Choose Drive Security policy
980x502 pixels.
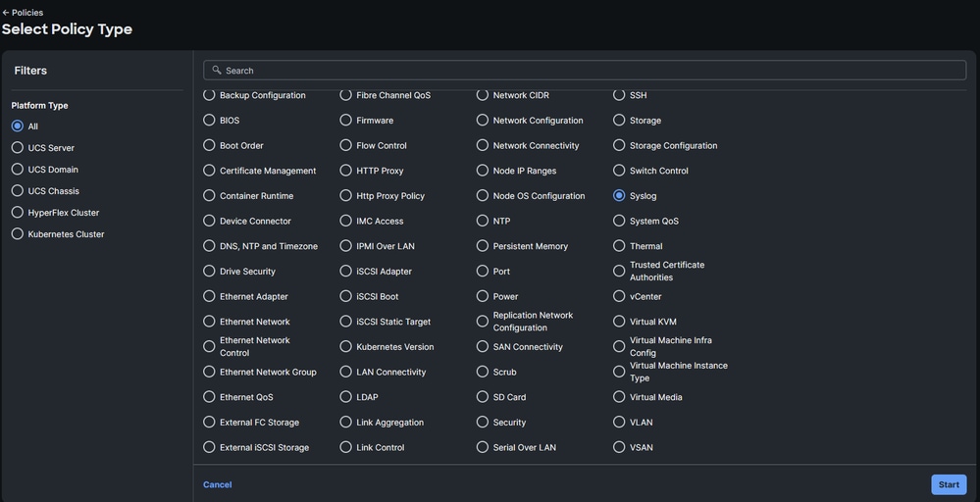[209, 271]
